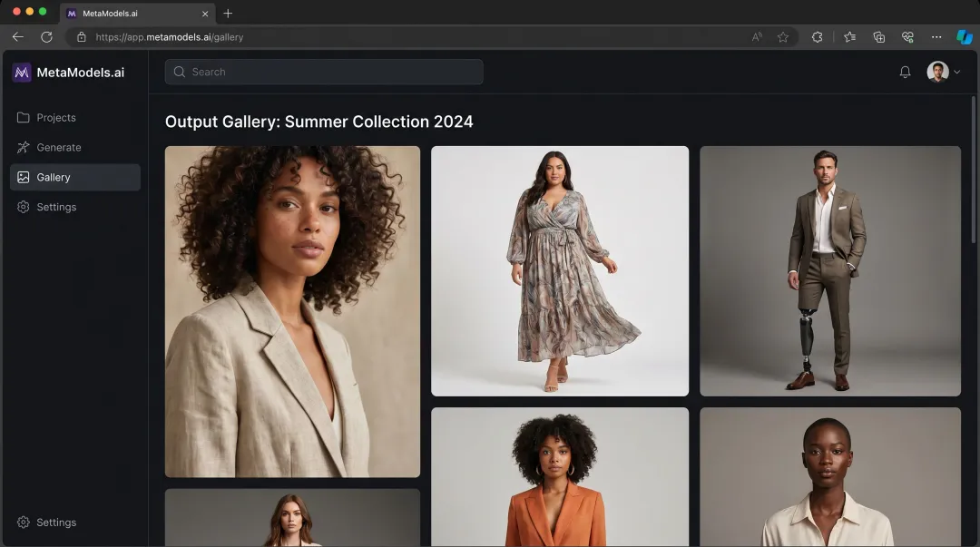Click the Projects folder icon
The width and height of the screenshot is (980, 547).
tap(23, 118)
